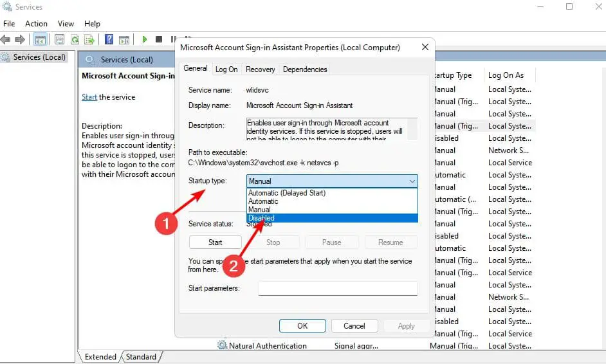606x364 pixels.
Task: Click the Forward arrow in toolbar
Action: point(20,39)
